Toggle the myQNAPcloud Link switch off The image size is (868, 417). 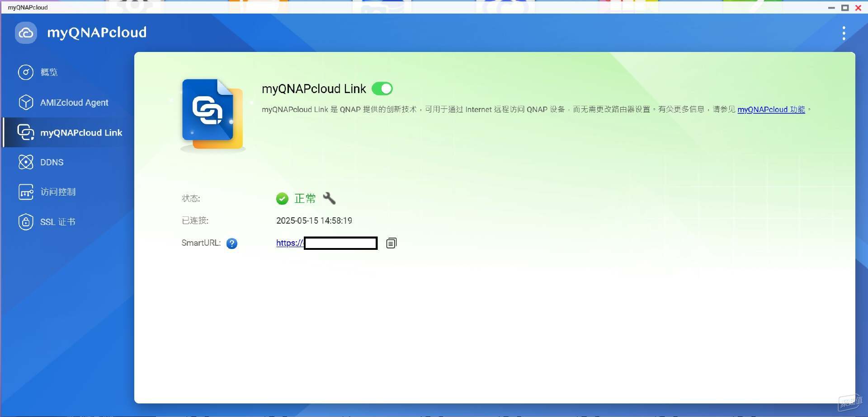tap(382, 89)
